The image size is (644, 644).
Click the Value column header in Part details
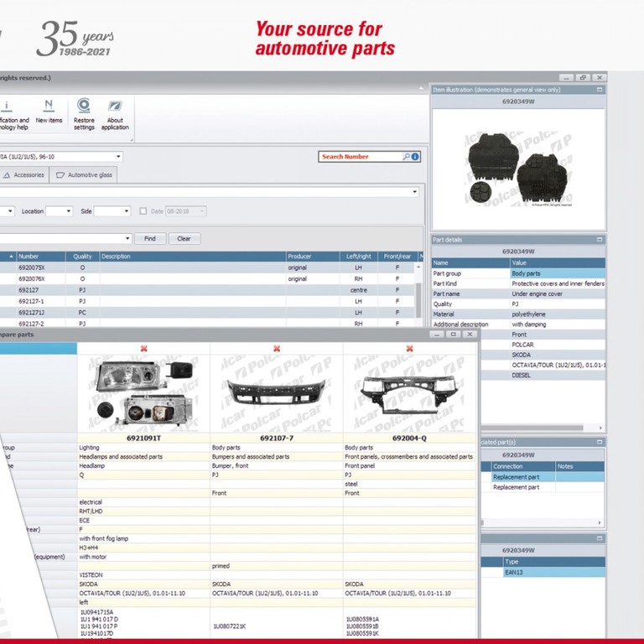click(558, 262)
